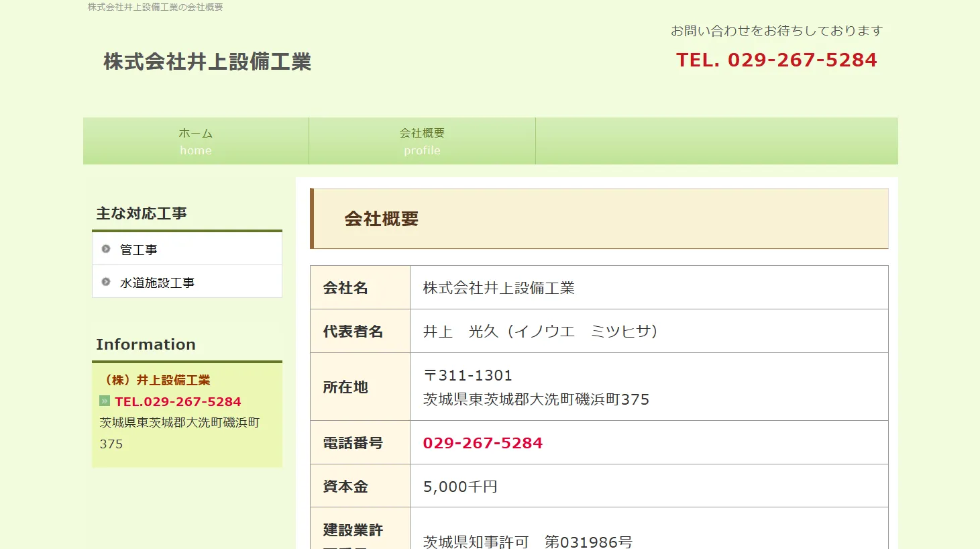This screenshot has height=549, width=980.
Task: Click the large 株式会社井上設備工業 site title
Action: tap(207, 62)
